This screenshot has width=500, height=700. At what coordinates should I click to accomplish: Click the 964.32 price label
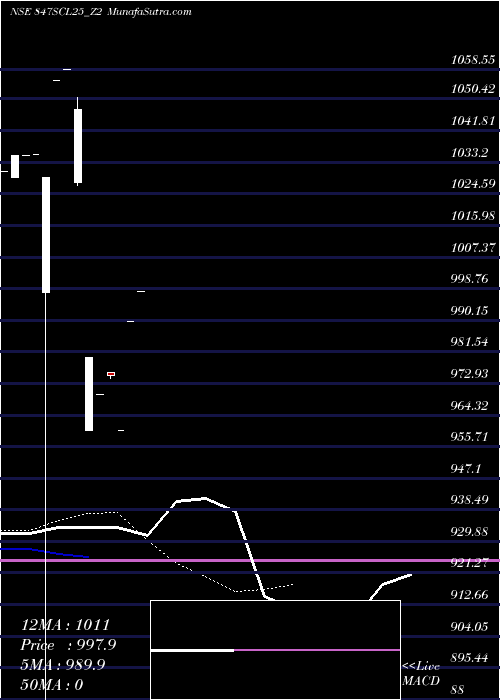tap(469, 406)
